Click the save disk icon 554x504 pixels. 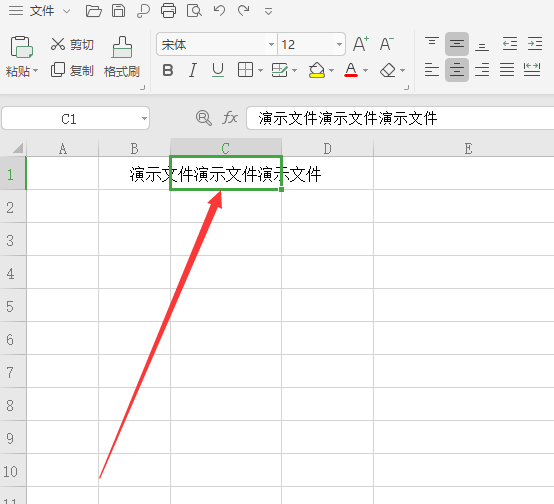(118, 11)
